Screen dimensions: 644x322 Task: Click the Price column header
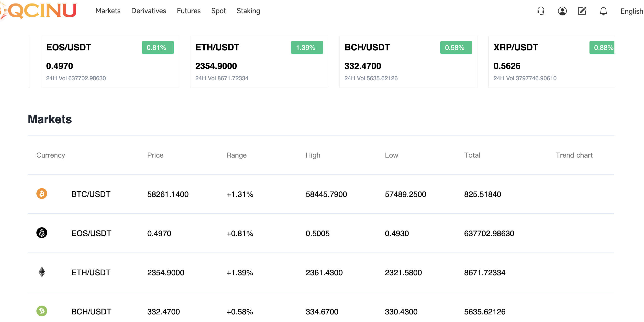point(155,155)
